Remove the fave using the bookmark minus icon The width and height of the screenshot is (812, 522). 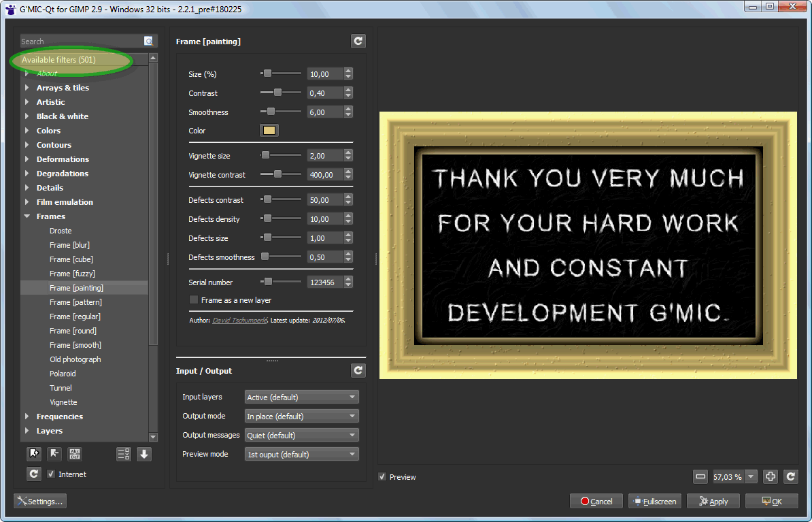pos(54,454)
